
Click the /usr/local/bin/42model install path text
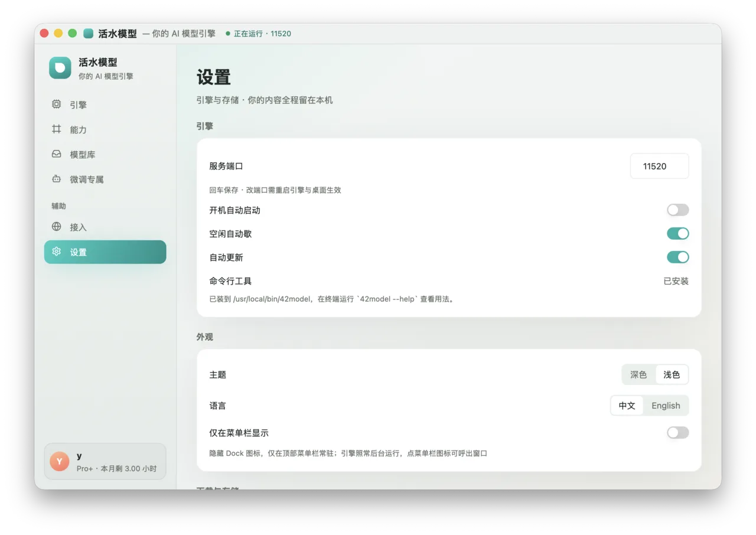pyautogui.click(x=272, y=299)
